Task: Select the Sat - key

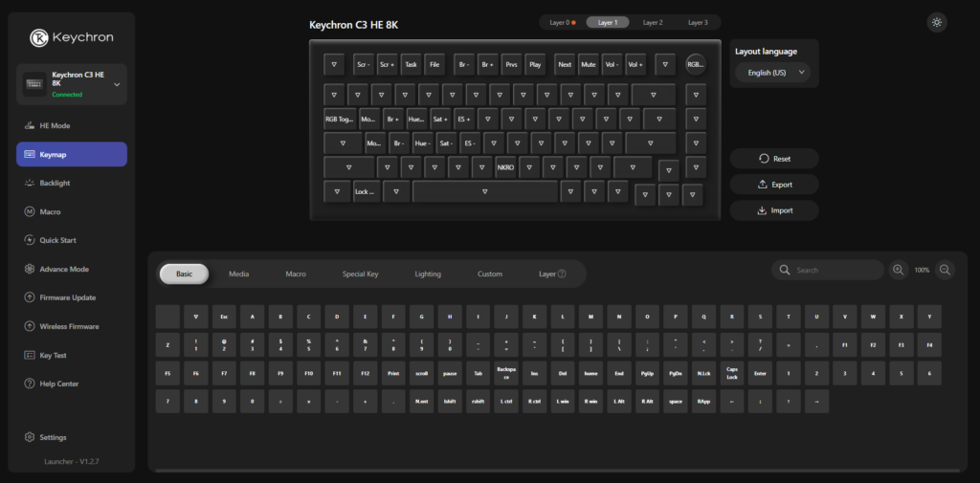Action: click(x=446, y=143)
